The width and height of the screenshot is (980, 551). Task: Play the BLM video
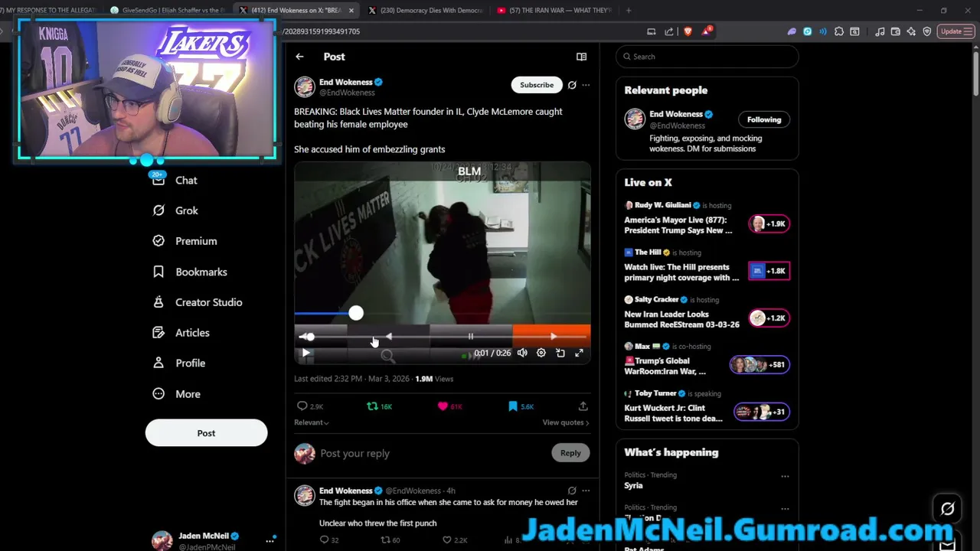click(305, 353)
